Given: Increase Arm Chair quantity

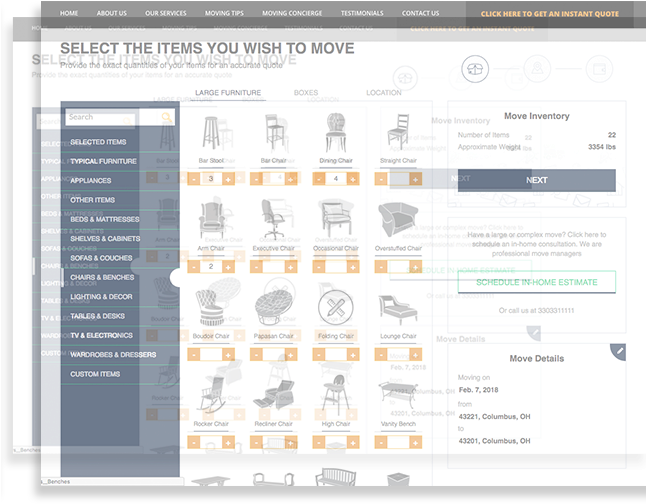Looking at the screenshot, I should coord(228,267).
